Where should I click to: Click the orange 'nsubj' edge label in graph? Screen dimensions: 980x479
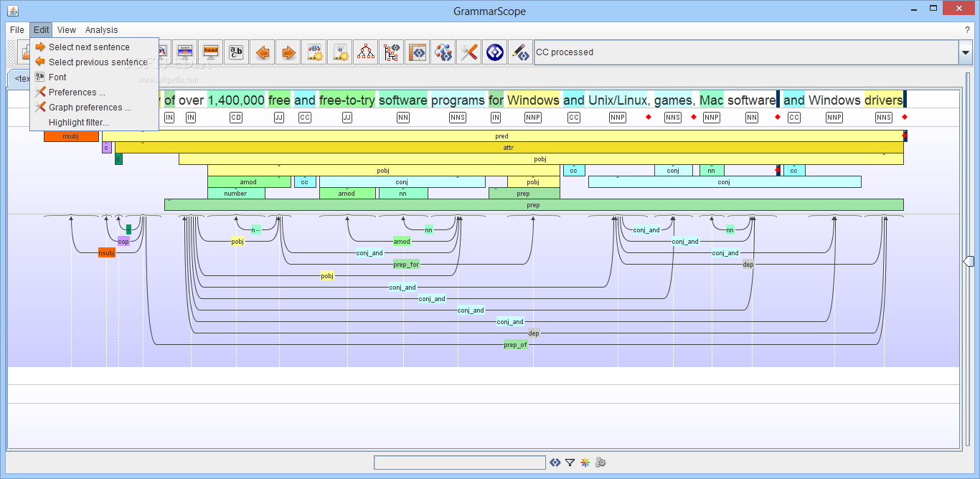click(107, 253)
